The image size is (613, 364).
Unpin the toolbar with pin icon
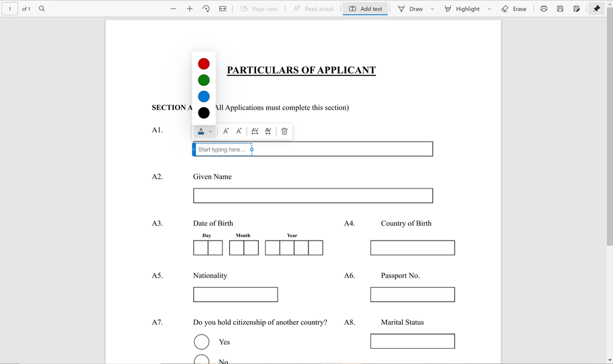point(596,9)
